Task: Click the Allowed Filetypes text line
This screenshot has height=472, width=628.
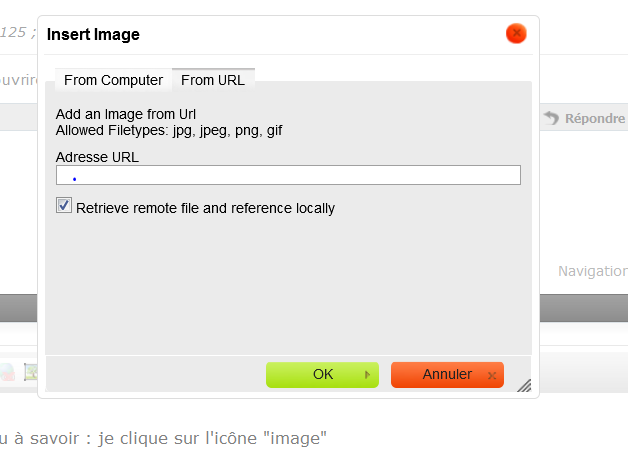Action: 169,130
